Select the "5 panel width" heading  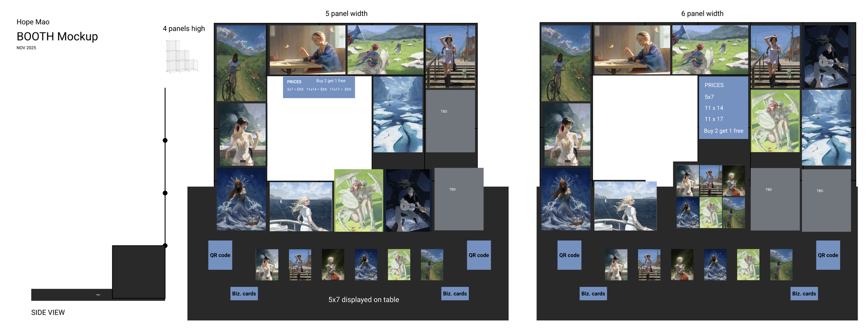coord(346,14)
